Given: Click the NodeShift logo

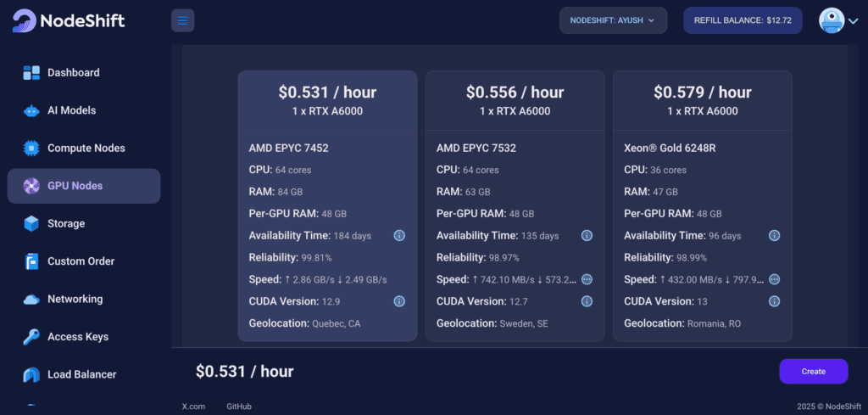Looking at the screenshot, I should (x=69, y=20).
